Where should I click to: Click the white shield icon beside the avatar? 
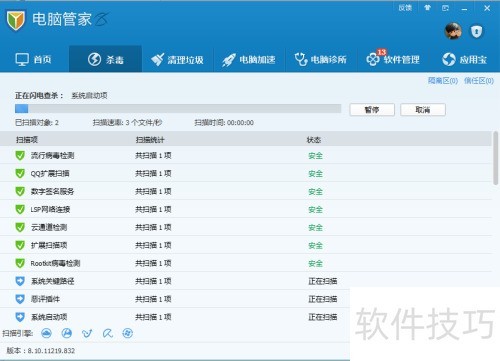click(476, 32)
